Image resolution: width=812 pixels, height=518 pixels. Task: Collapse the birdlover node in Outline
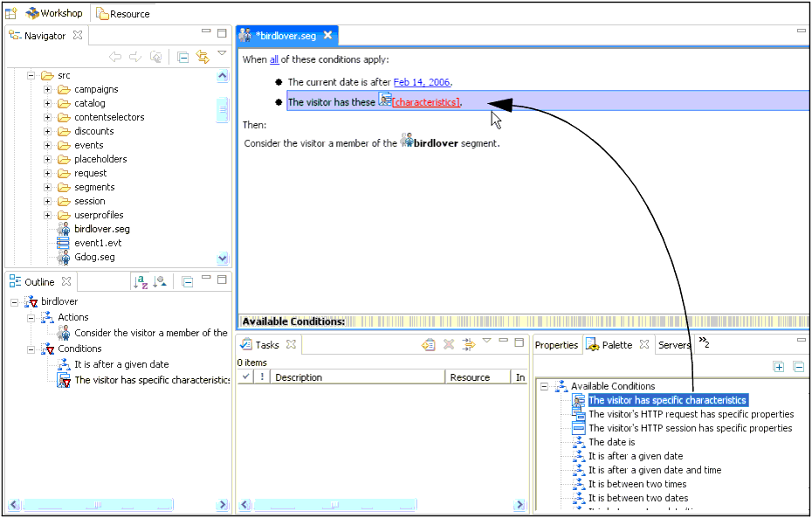tap(15, 302)
